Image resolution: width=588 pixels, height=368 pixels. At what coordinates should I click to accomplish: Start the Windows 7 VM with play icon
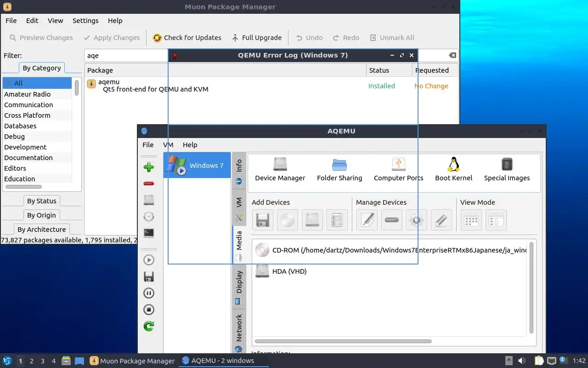[x=148, y=260]
